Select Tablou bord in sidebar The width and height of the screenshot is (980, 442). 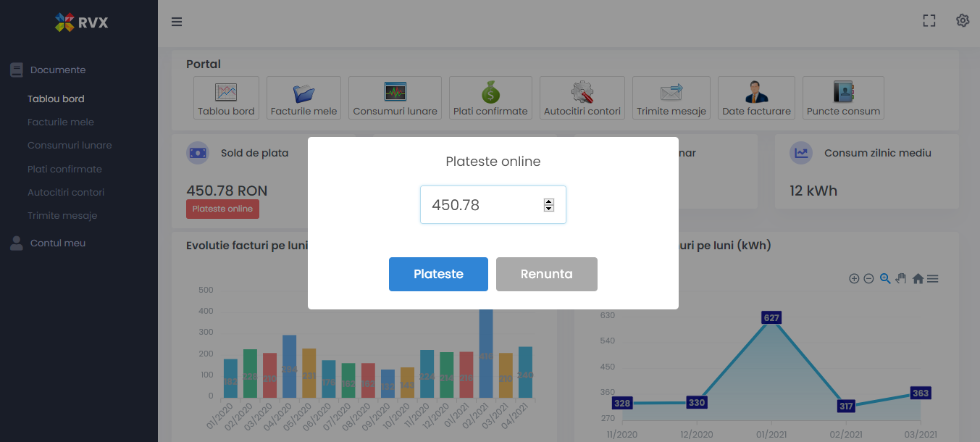(56, 99)
